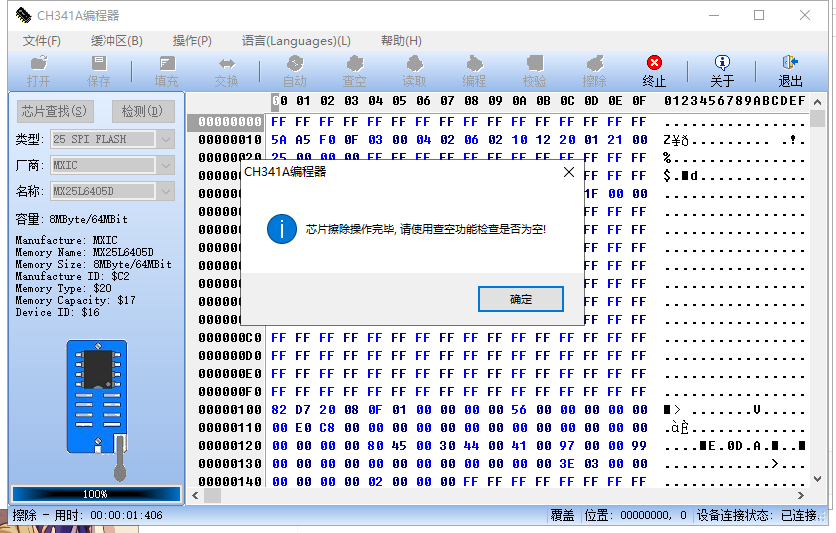The width and height of the screenshot is (836, 533).
Task: Select address row 00000140
Action: pyautogui.click(x=230, y=482)
